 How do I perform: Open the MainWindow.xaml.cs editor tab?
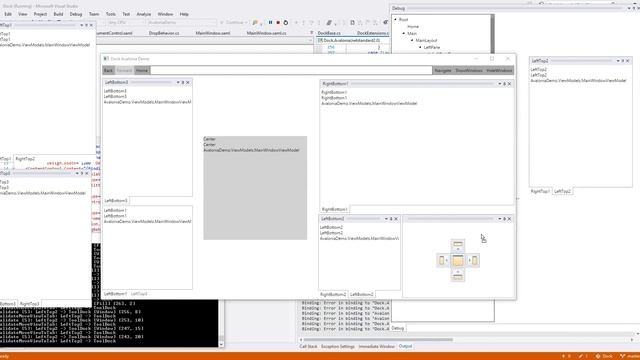pyautogui.click(x=266, y=33)
